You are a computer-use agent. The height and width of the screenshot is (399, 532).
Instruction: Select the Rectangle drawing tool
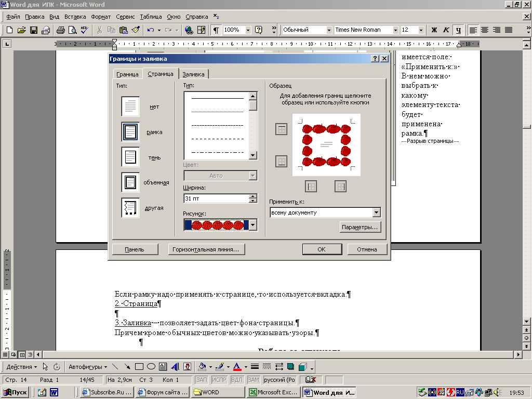[139, 367]
